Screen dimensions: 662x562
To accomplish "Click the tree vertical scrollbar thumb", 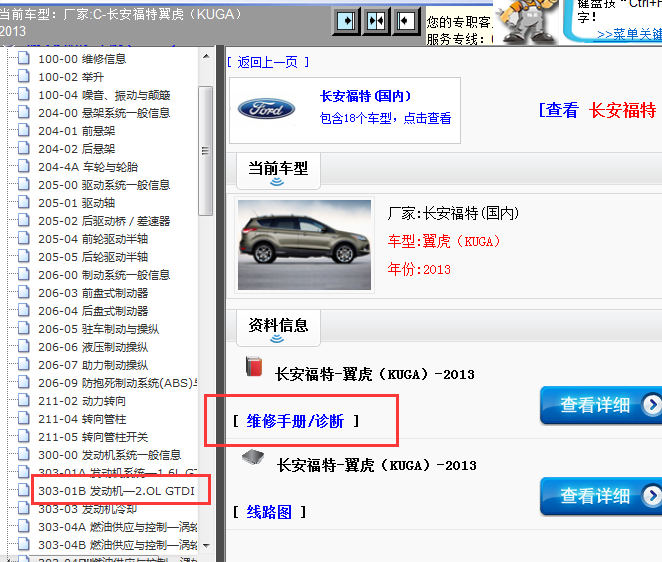I will pos(206,151).
